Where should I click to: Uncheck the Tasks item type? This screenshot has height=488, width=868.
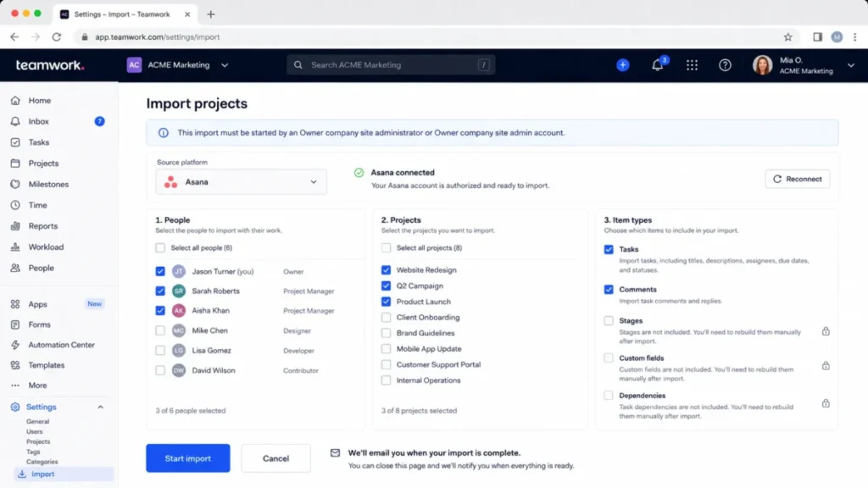coord(609,250)
